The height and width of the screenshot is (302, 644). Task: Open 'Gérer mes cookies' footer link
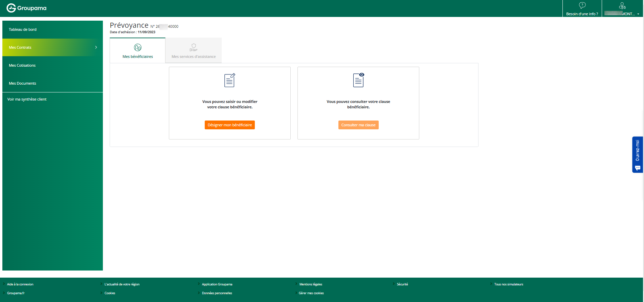click(x=311, y=293)
